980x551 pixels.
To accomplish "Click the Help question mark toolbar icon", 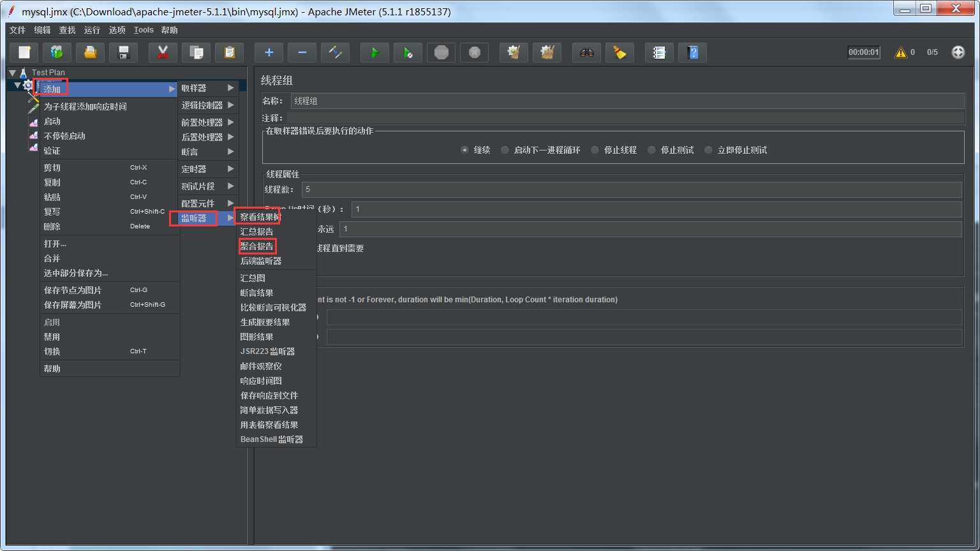I will point(693,52).
